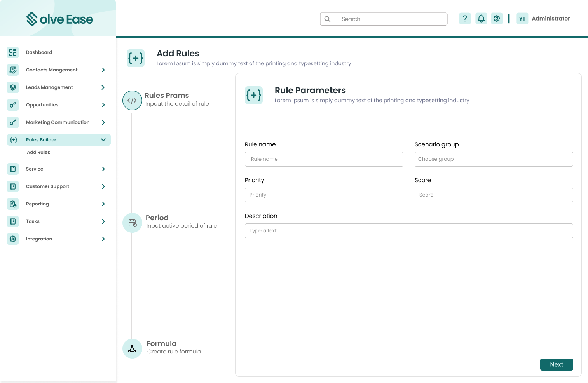
Task: Select Add Rules submenu item
Action: click(38, 153)
